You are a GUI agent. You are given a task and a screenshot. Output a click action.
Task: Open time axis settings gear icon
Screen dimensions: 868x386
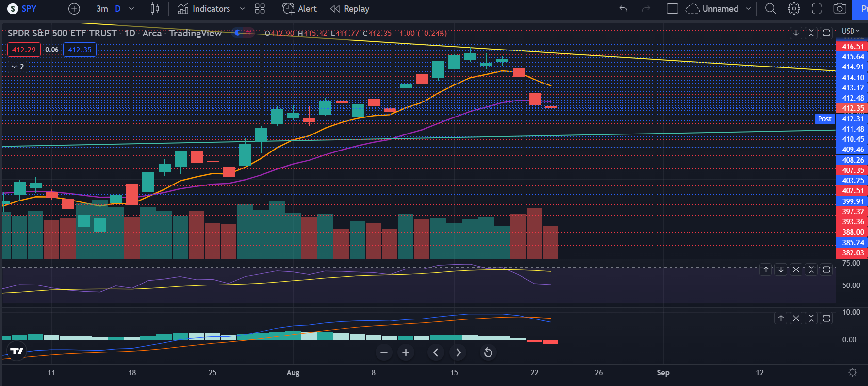852,372
